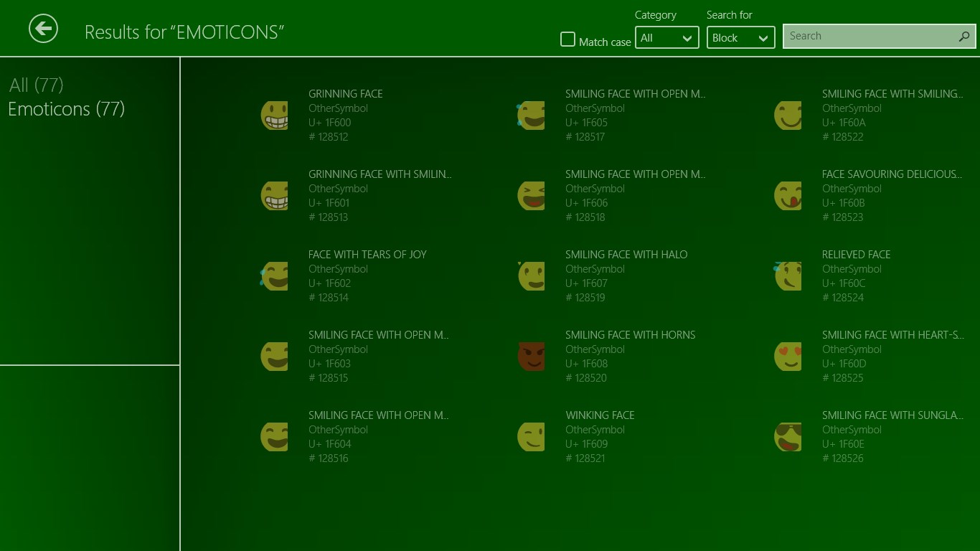
Task: Select the All (77) filter
Action: pyautogui.click(x=36, y=85)
